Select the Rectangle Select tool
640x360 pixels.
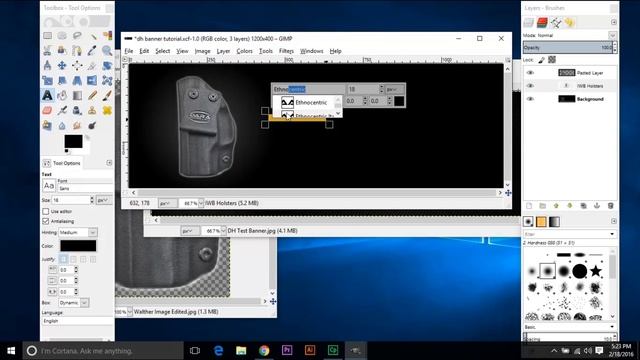47,36
